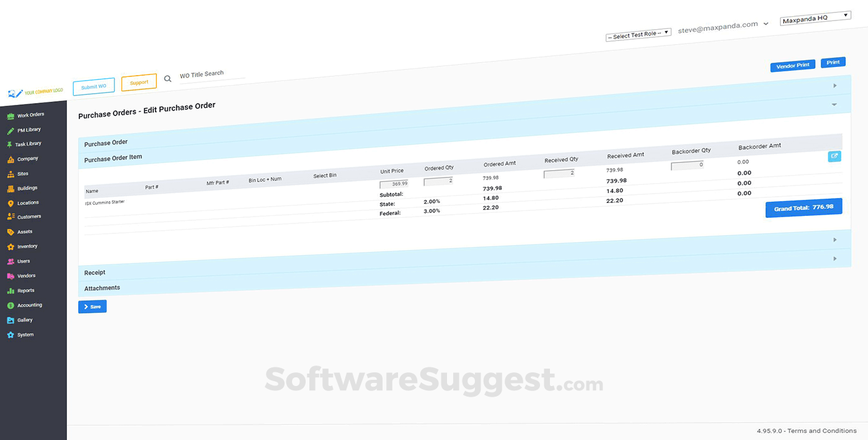
Task: Open the Accounting section
Action: [30, 305]
